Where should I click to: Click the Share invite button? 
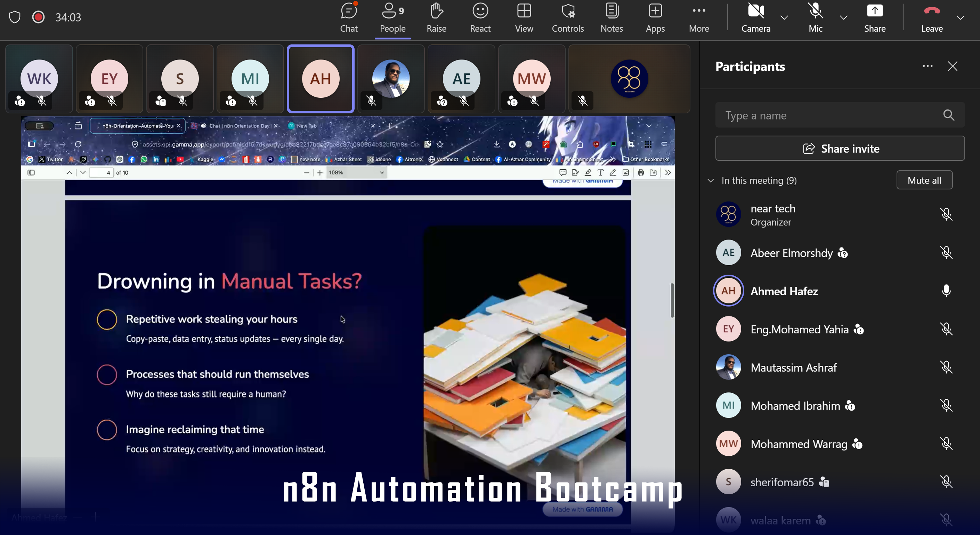coord(840,148)
